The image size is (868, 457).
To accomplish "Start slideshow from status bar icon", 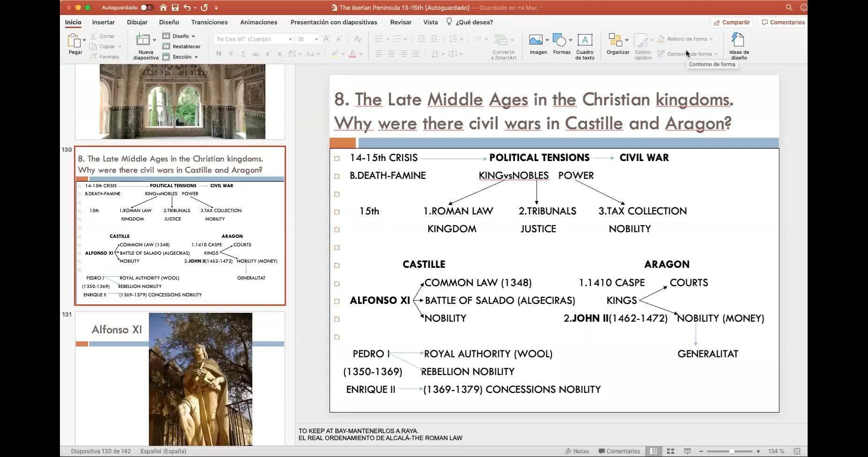I will (687, 451).
